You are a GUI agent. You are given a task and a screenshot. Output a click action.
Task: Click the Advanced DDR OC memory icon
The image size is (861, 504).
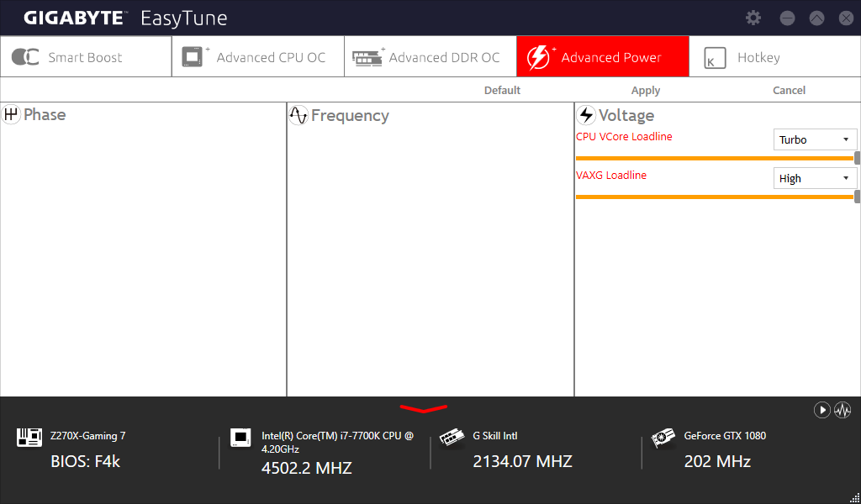tap(367, 58)
